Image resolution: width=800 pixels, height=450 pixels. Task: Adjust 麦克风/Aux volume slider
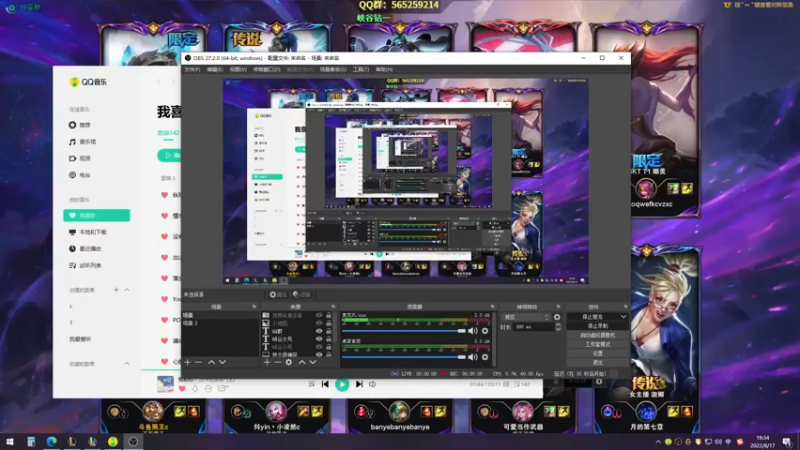404,331
